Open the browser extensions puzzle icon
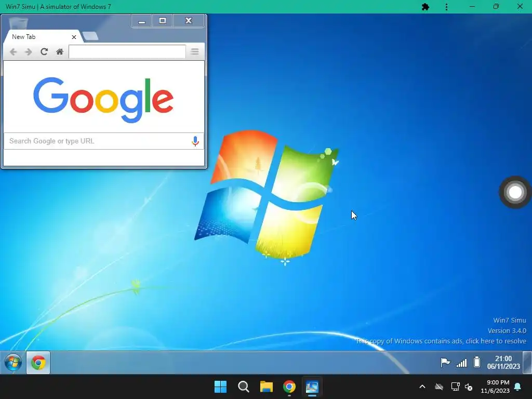This screenshot has height=399, width=532. click(x=425, y=7)
